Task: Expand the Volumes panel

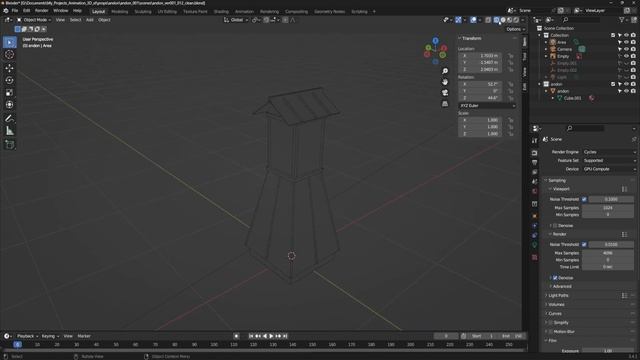Action: point(556,304)
